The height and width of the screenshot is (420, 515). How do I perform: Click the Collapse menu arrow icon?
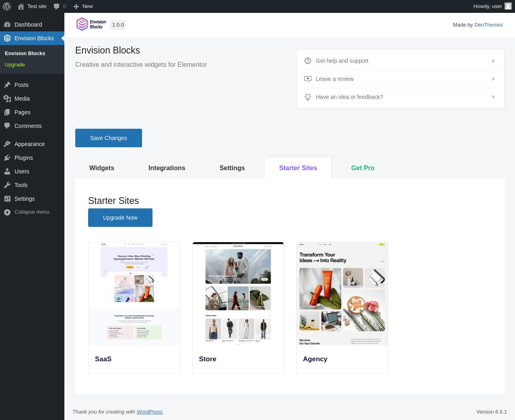click(x=7, y=212)
